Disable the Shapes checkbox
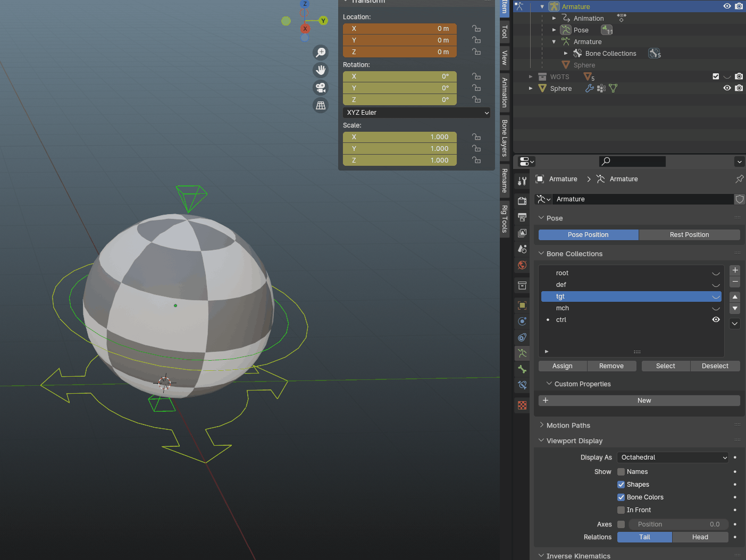The height and width of the screenshot is (560, 746). click(621, 485)
